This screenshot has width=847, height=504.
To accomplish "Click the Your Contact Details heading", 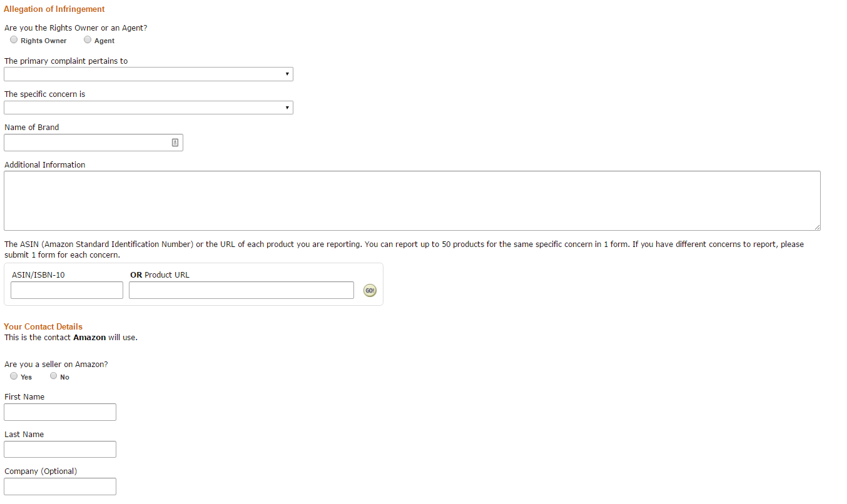I will (43, 326).
